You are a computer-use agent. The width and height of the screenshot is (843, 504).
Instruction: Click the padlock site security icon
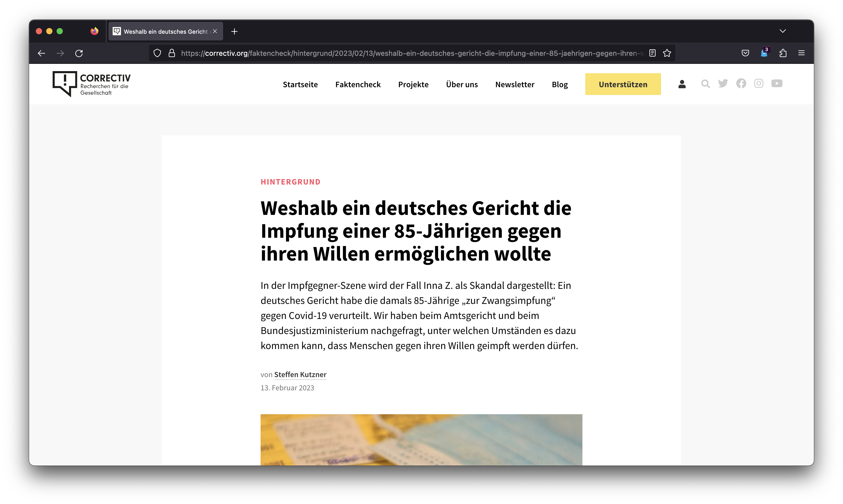tap(172, 53)
